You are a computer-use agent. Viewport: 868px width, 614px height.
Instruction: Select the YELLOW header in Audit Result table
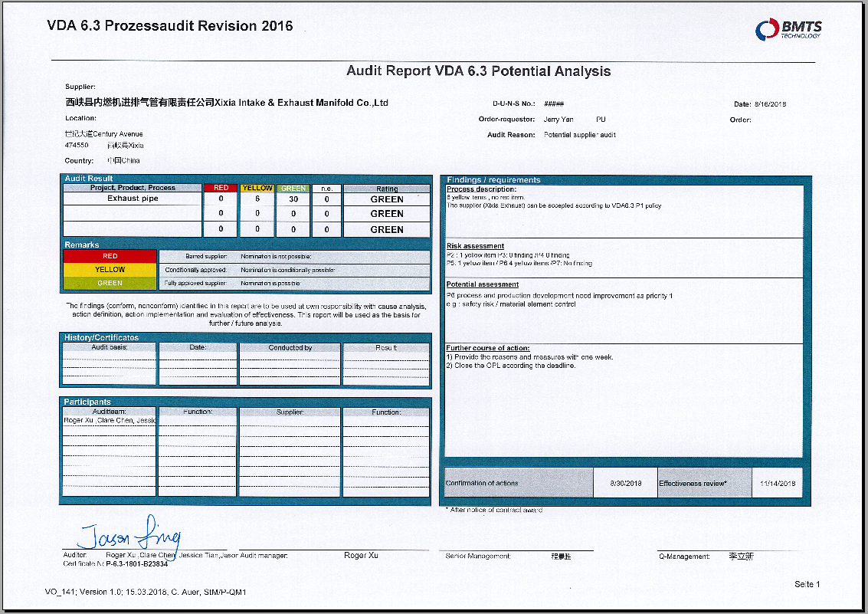coord(257,188)
